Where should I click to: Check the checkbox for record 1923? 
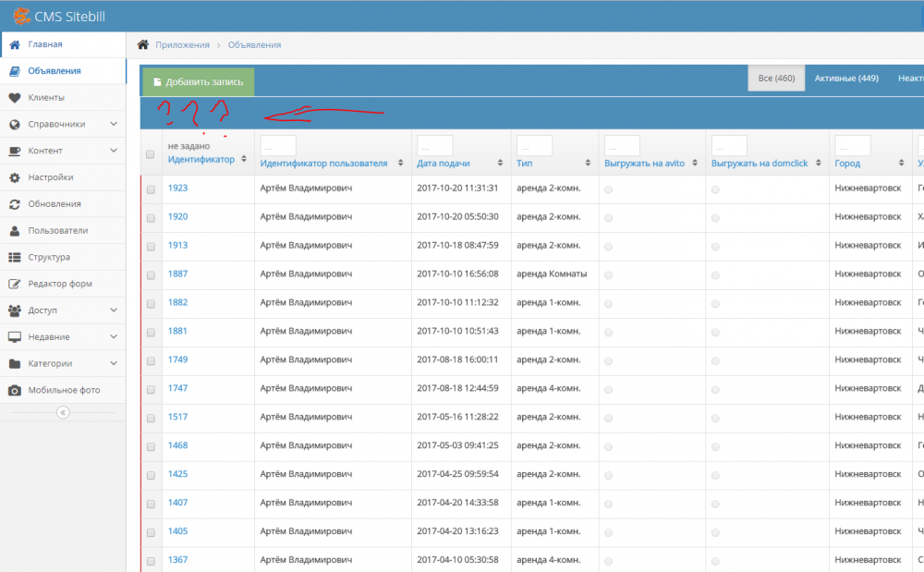tap(151, 189)
